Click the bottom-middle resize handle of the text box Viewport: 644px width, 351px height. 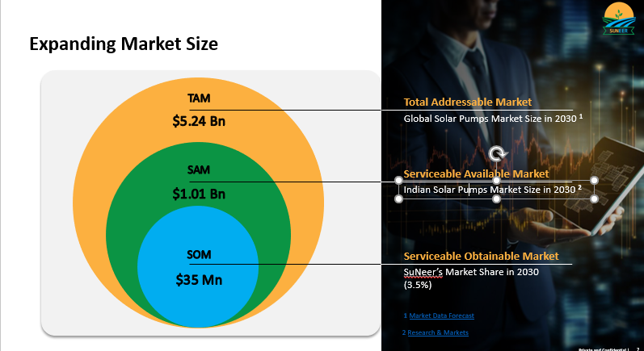point(496,198)
